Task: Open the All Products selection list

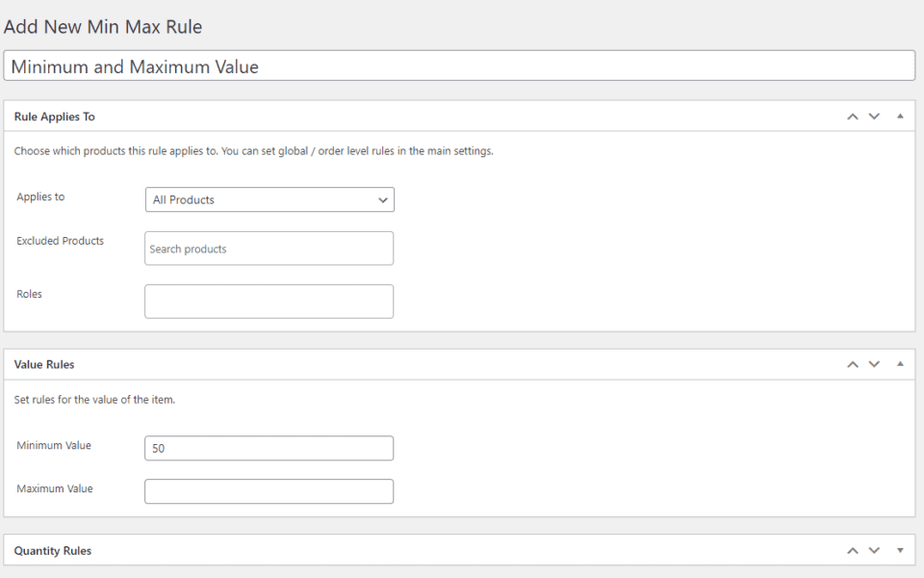Action: [269, 199]
